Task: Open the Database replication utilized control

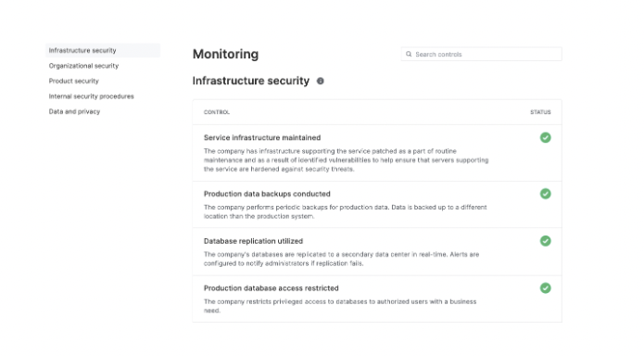Action: point(253,241)
